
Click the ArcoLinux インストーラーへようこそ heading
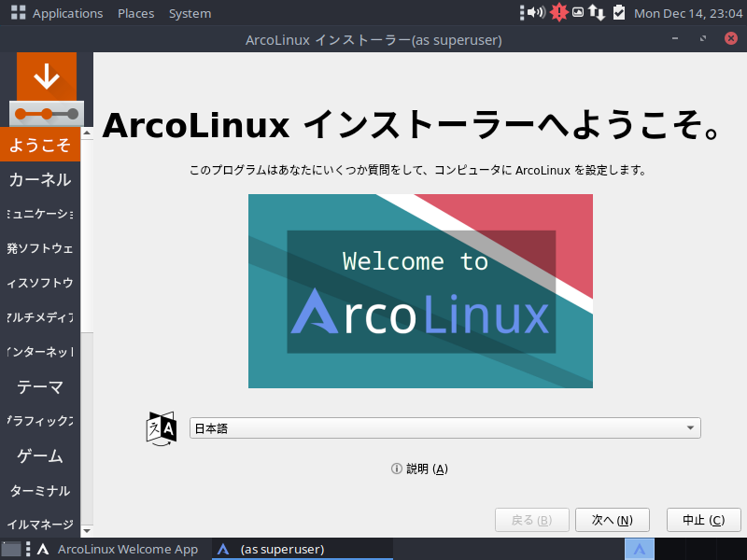click(x=411, y=125)
